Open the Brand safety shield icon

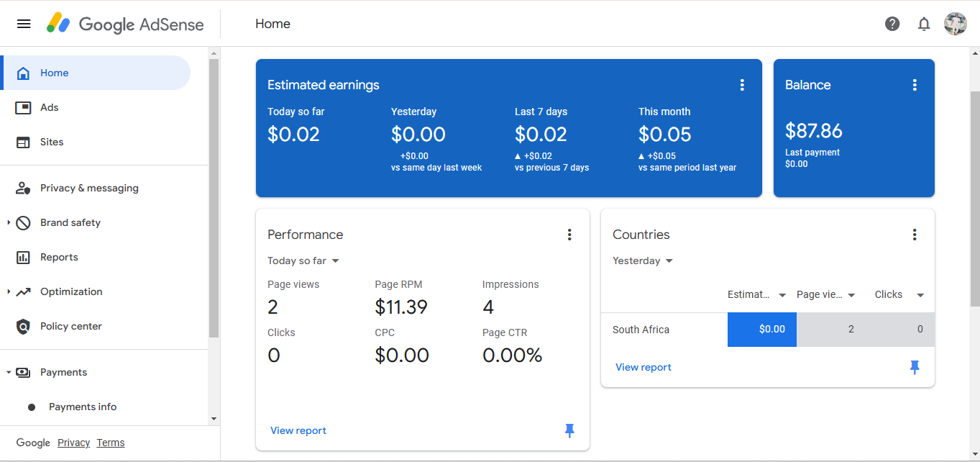[24, 222]
